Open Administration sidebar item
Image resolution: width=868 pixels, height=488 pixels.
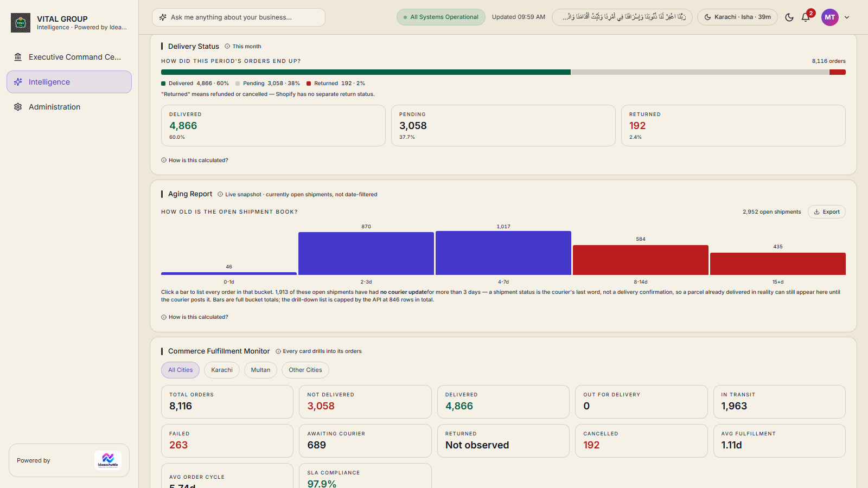tap(69, 107)
